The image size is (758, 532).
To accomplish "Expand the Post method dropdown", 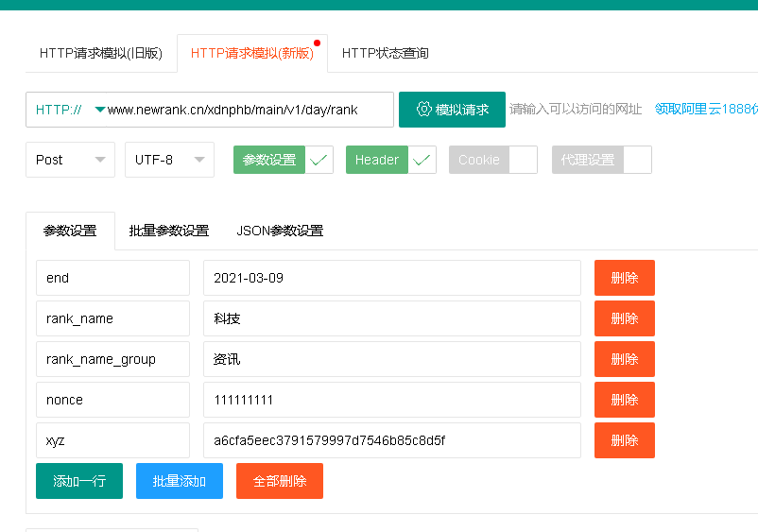I will tap(70, 160).
